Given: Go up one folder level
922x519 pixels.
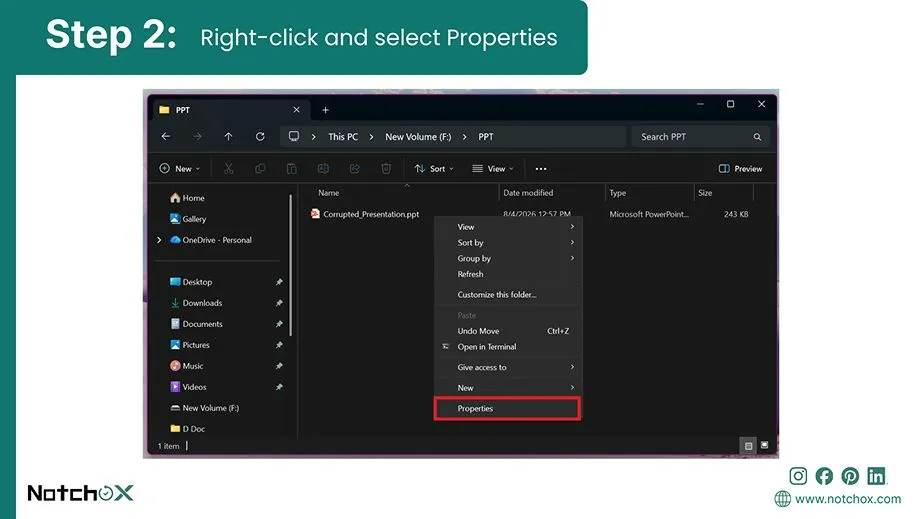Looking at the screenshot, I should click(228, 136).
